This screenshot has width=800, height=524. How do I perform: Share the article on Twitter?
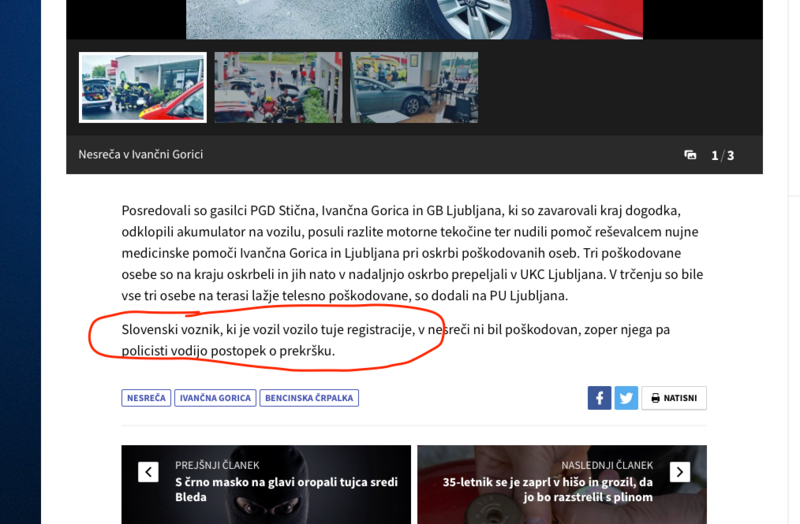coord(626,398)
